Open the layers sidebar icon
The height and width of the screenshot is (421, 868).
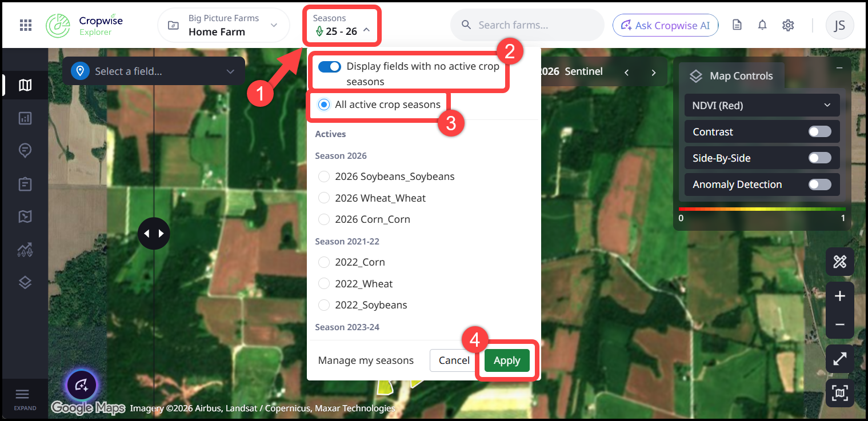[25, 282]
